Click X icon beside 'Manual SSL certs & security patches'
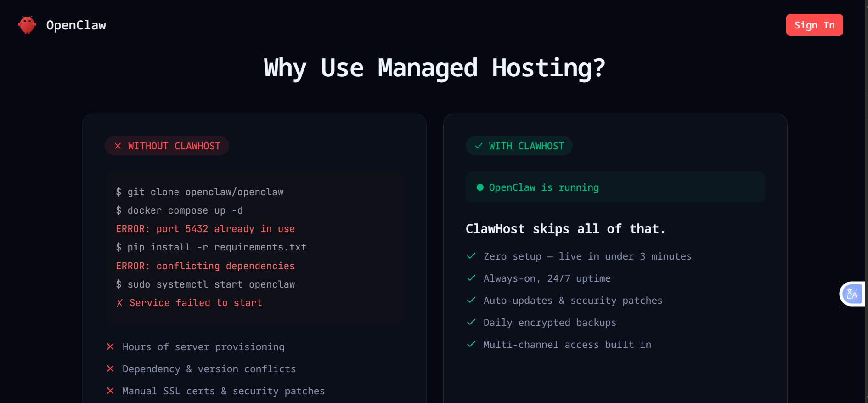The image size is (868, 403). point(110,391)
